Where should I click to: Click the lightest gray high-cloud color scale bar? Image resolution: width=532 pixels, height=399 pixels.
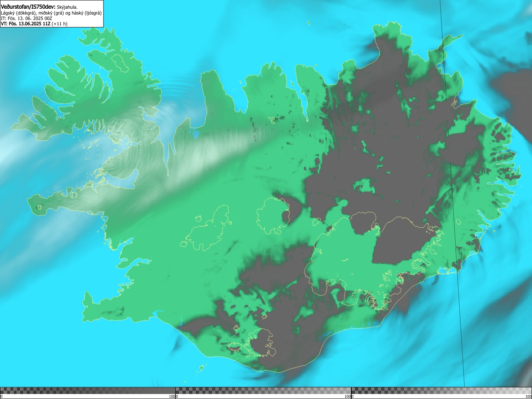tap(441, 391)
